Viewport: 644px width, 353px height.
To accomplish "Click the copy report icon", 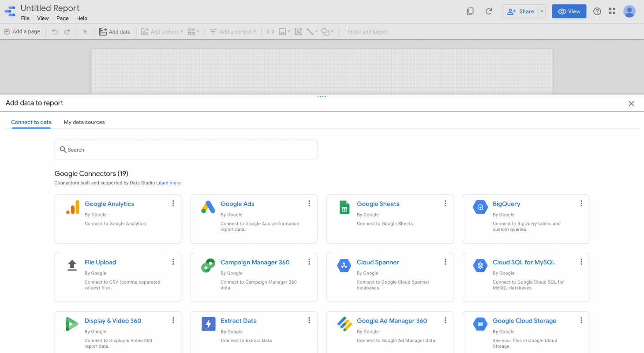I will 470,11.
